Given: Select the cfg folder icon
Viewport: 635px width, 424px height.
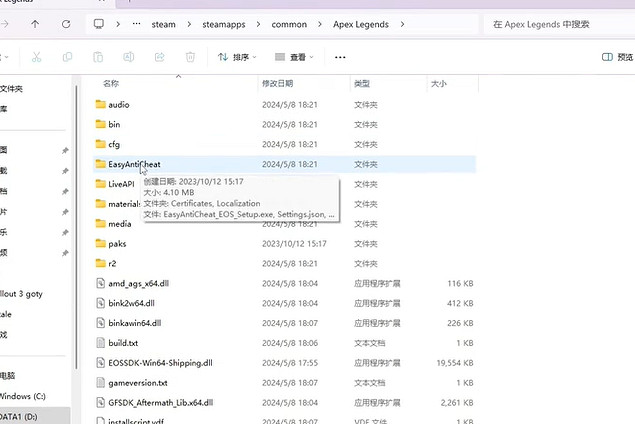Looking at the screenshot, I should tap(100, 144).
